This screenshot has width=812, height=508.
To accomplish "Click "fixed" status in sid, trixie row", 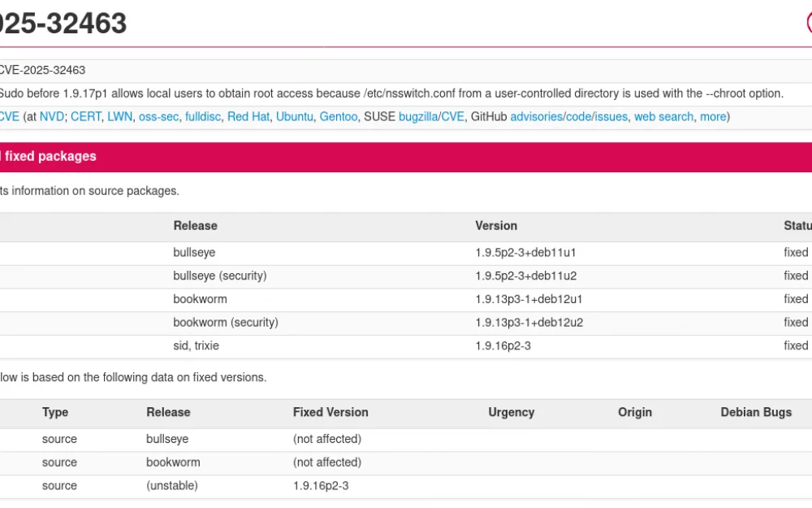I will (x=796, y=345).
